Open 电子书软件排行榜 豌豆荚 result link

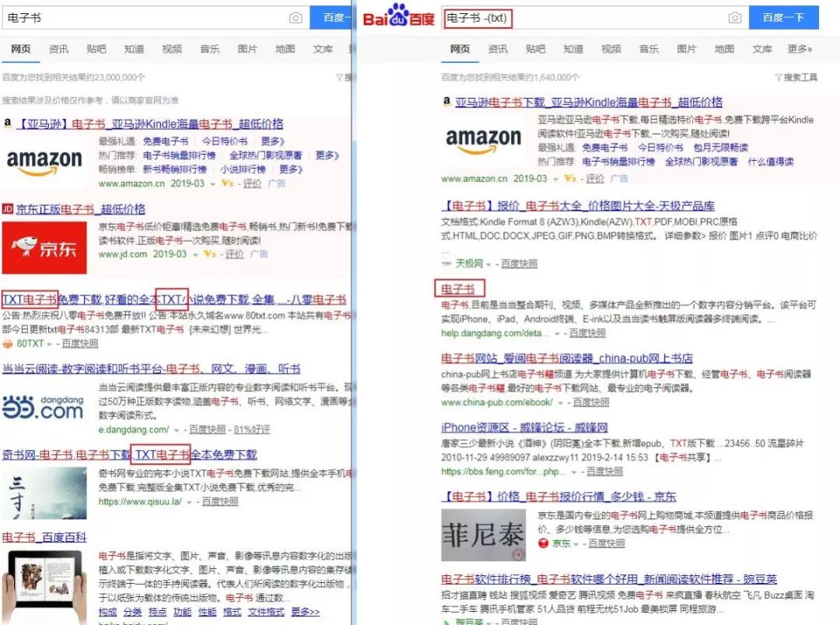tap(609, 579)
